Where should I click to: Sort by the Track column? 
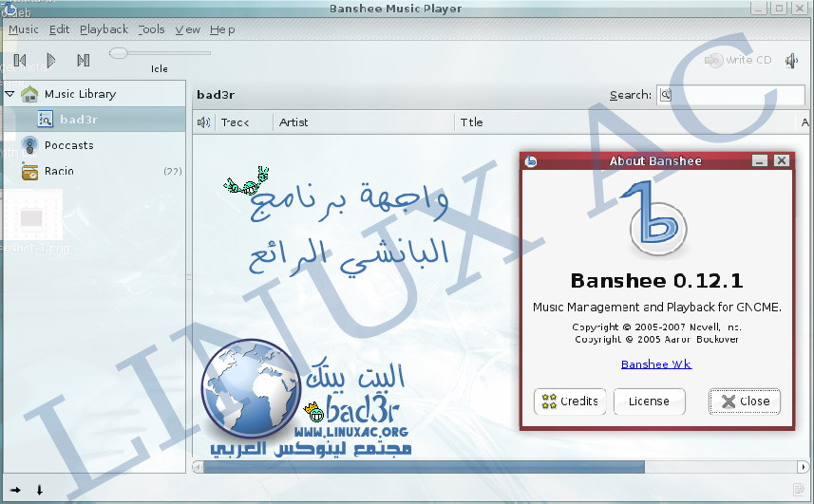244,122
